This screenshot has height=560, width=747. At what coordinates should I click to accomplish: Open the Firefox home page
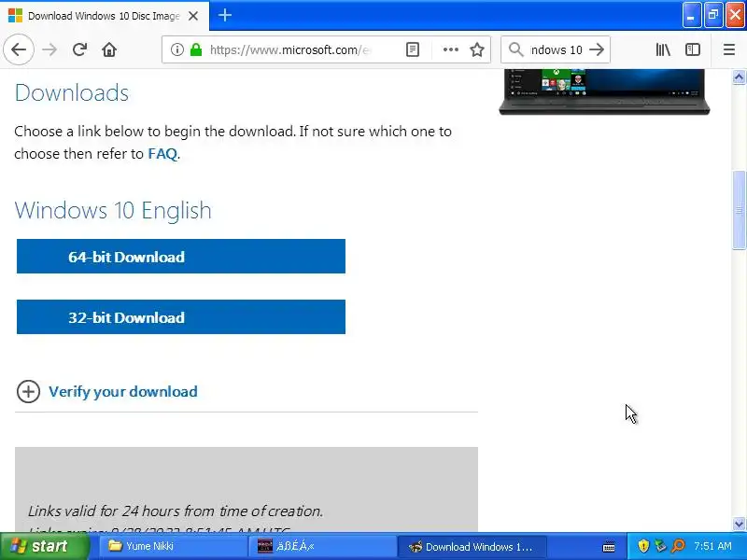(x=109, y=49)
